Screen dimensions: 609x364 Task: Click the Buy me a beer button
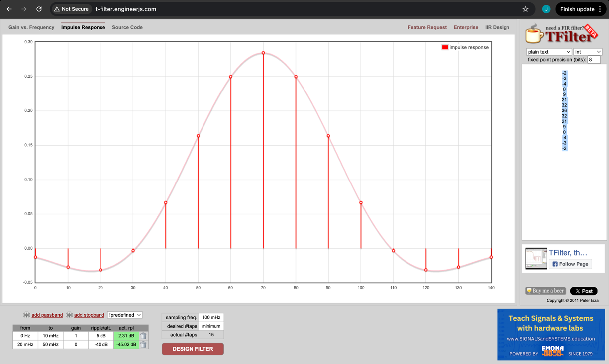[546, 291]
